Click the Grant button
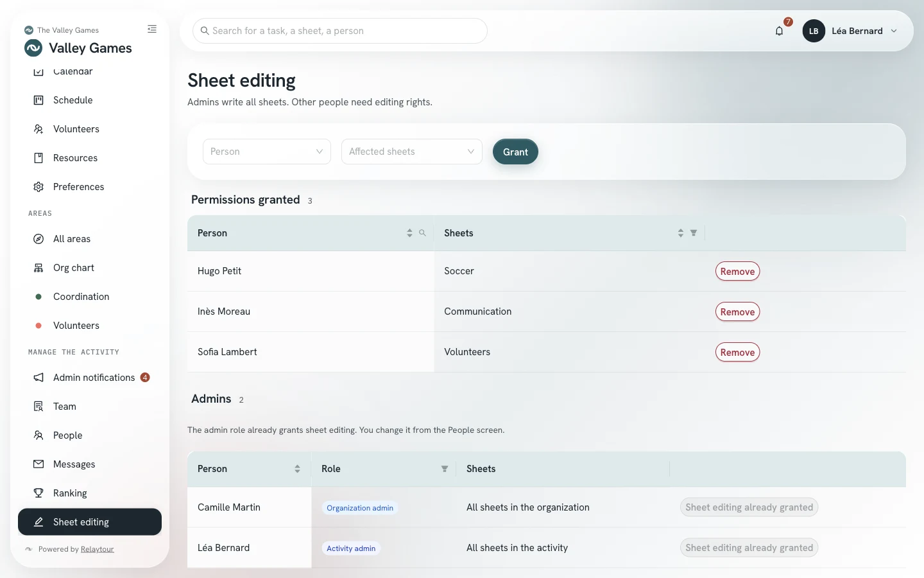This screenshot has width=924, height=578. [515, 152]
